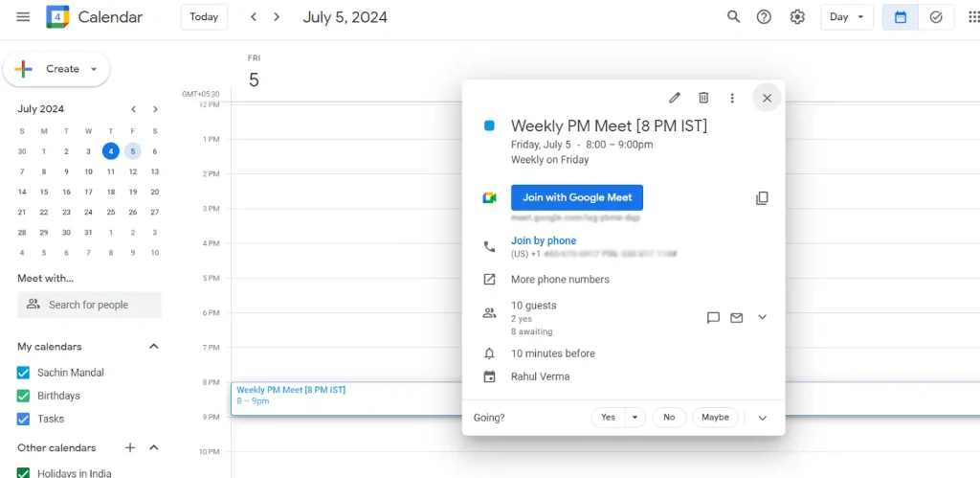Click 10 minutes before reminder text

[552, 353]
